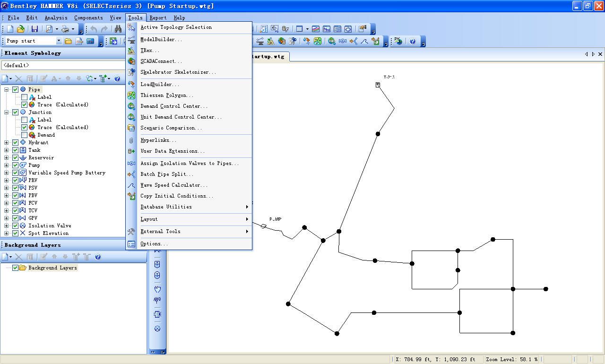Check the Demand checkbox under Junction
Screen dimensions: 605x364
(x=24, y=135)
